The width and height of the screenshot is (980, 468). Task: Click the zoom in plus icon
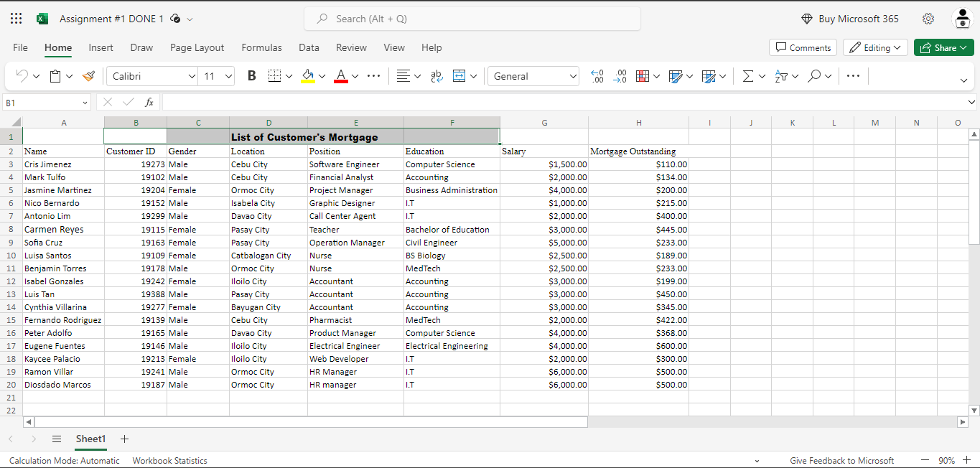(x=967, y=460)
